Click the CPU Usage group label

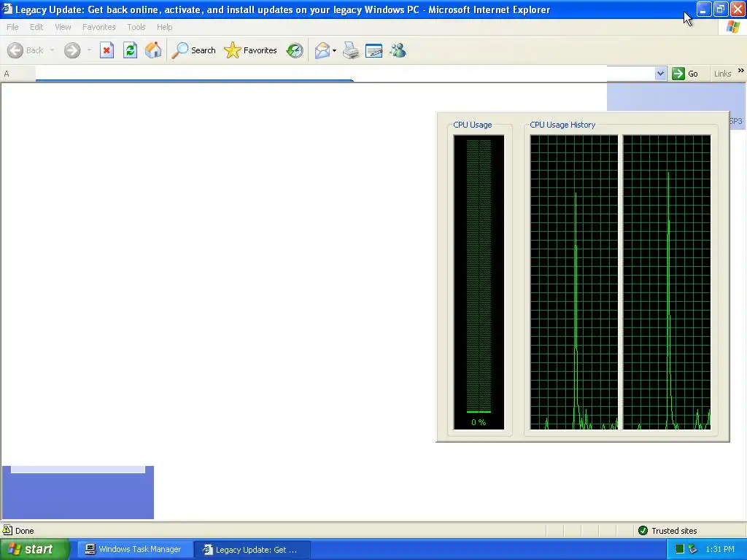click(473, 125)
